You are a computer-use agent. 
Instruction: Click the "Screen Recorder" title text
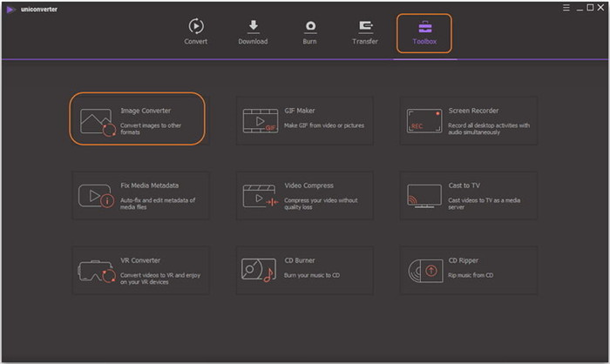pyautogui.click(x=473, y=111)
